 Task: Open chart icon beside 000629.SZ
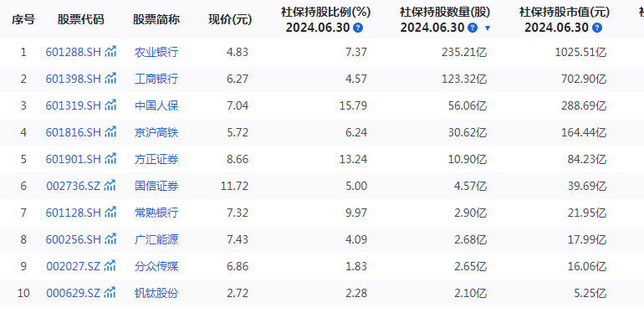(x=110, y=293)
